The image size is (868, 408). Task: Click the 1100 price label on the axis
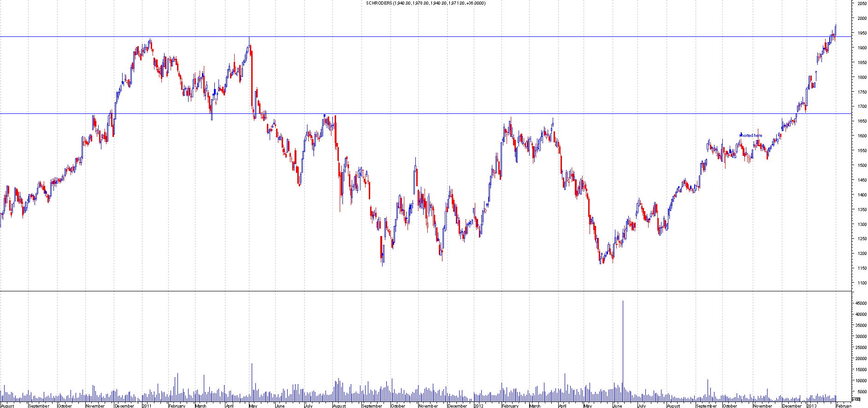pos(862,283)
